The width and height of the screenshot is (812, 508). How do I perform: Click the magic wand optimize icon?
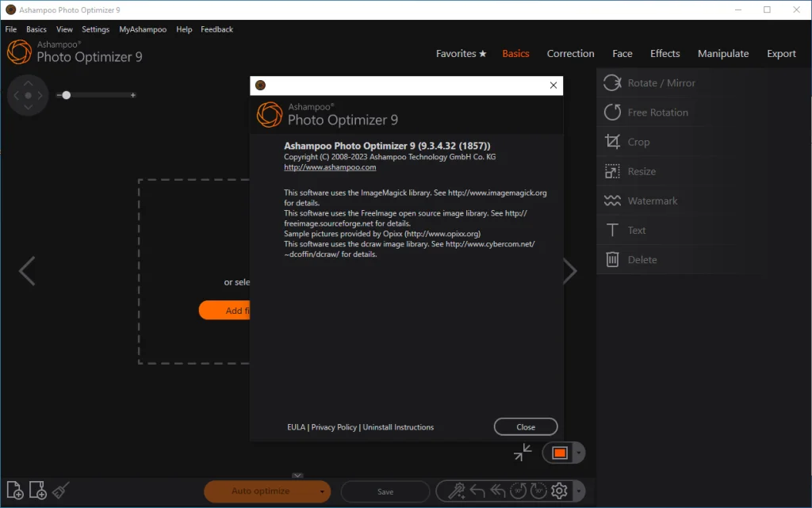point(456,491)
